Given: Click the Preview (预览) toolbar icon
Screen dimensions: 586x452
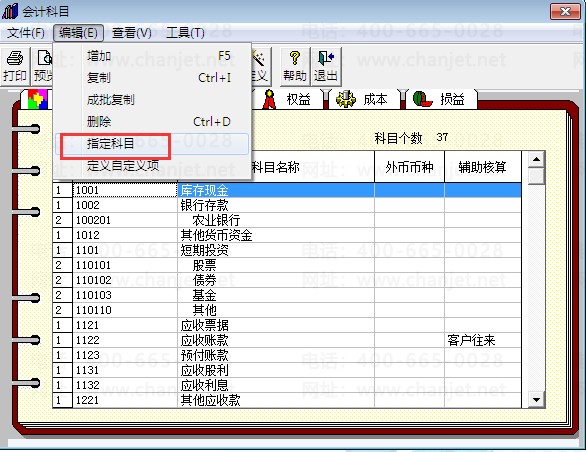Looking at the screenshot, I should pyautogui.click(x=42, y=66).
